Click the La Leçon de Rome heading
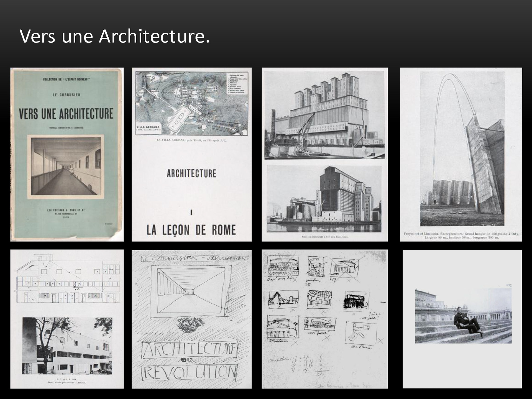 [x=191, y=230]
